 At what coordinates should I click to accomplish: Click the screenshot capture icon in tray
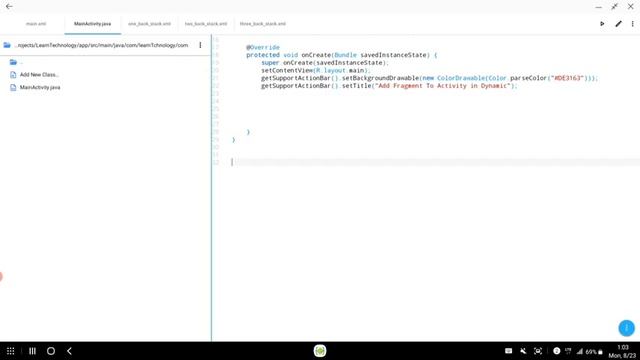click(x=538, y=351)
